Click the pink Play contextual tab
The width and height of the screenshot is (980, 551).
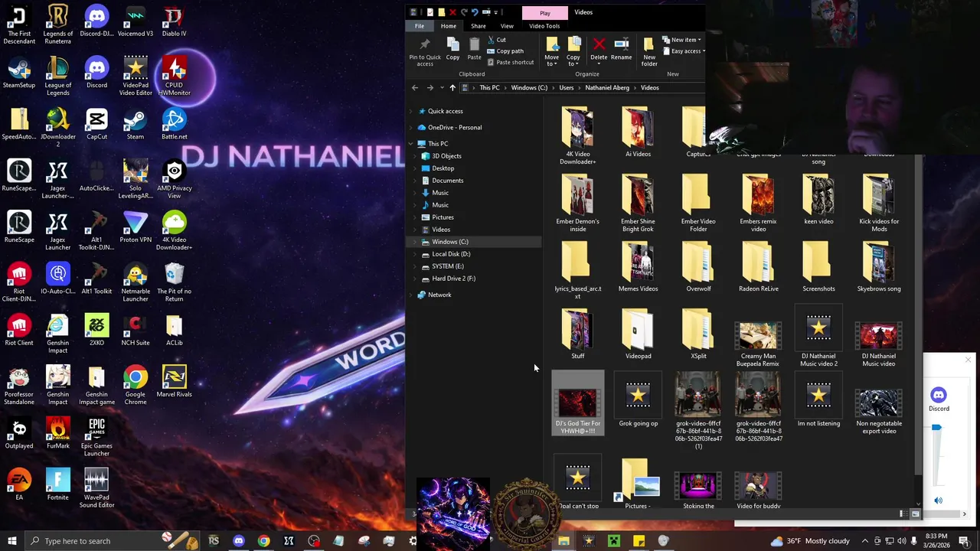click(544, 12)
